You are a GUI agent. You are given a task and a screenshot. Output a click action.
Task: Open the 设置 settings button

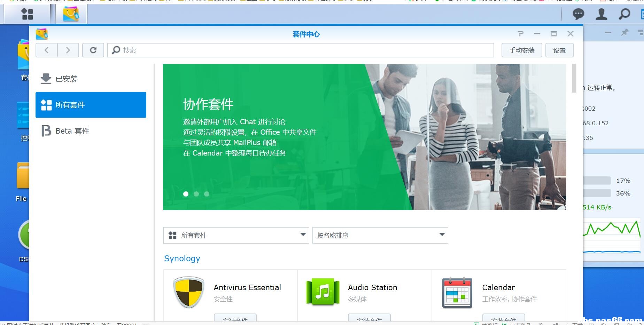click(x=559, y=50)
